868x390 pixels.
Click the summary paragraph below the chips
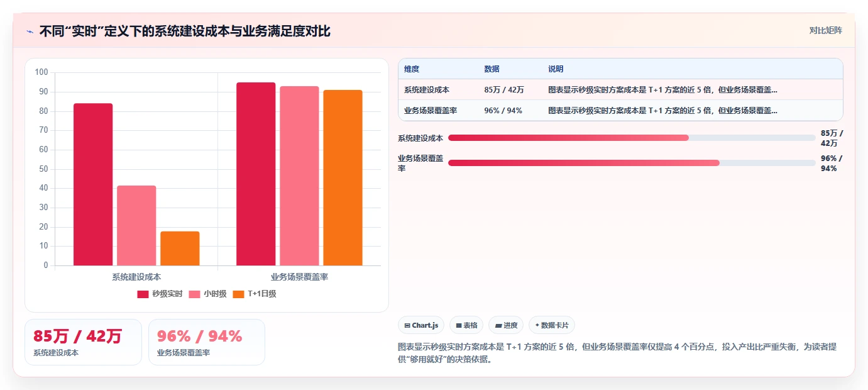pos(617,354)
